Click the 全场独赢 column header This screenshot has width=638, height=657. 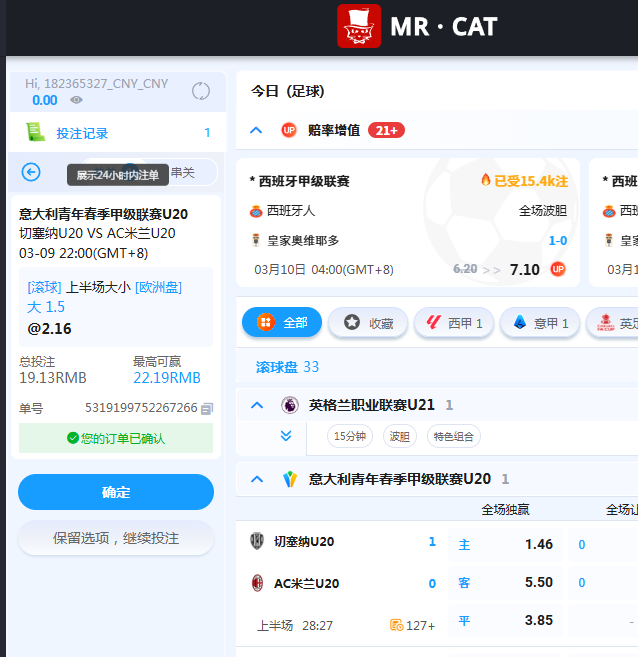pos(505,510)
